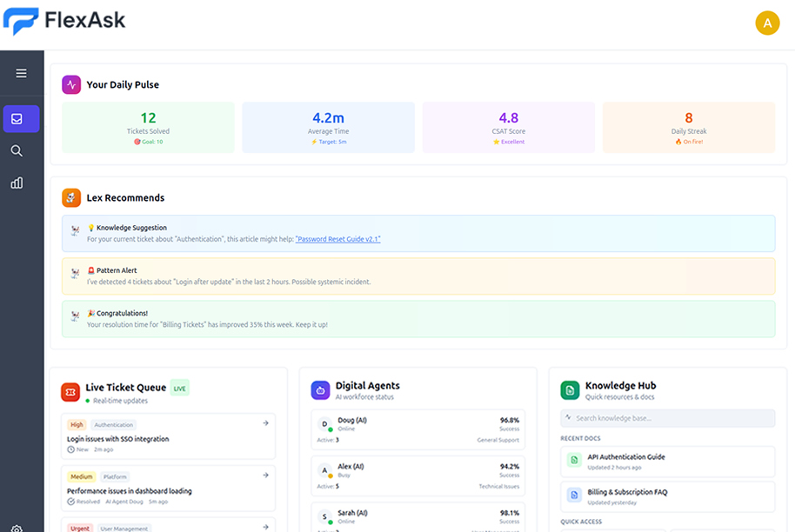Open the Average Time stat card
Image resolution: width=795 pixels, height=532 pixels.
click(329, 128)
